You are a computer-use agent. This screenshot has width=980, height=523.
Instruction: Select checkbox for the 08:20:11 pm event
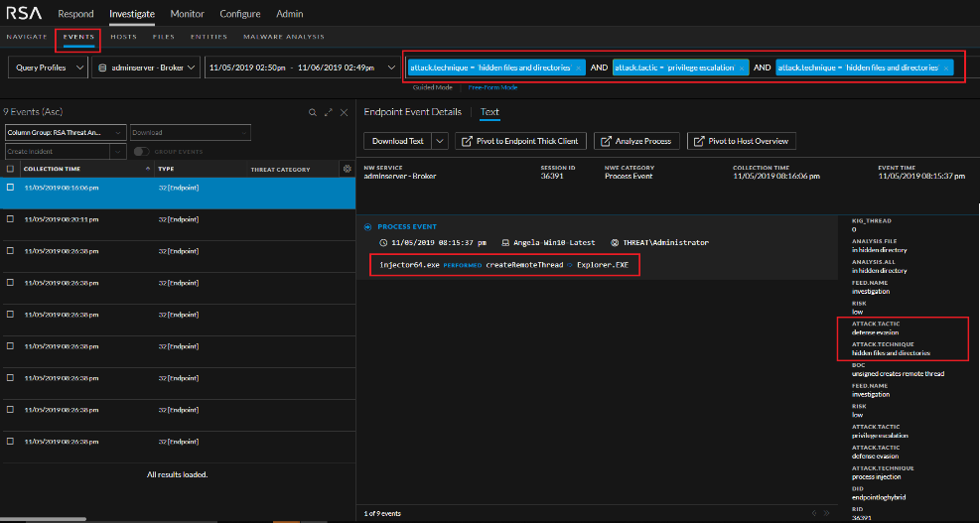pos(11,218)
